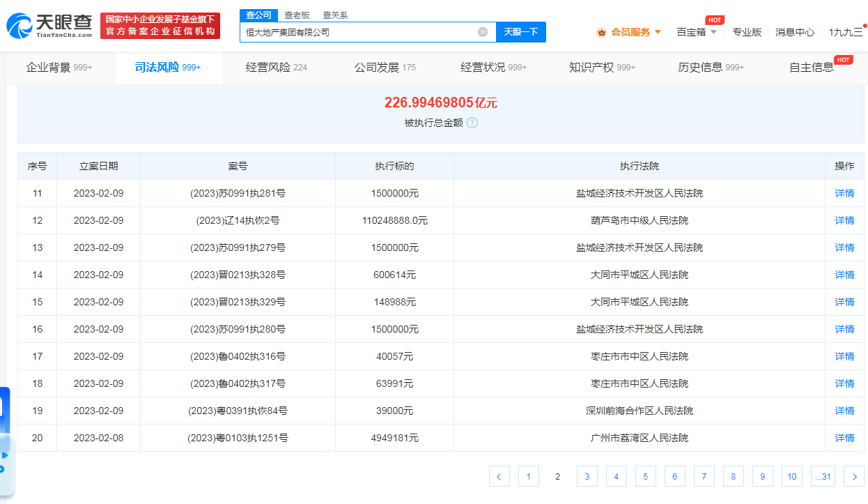Viewport: 868px width, 504px height.
Task: Click the 天眼一下 search button
Action: tap(521, 32)
